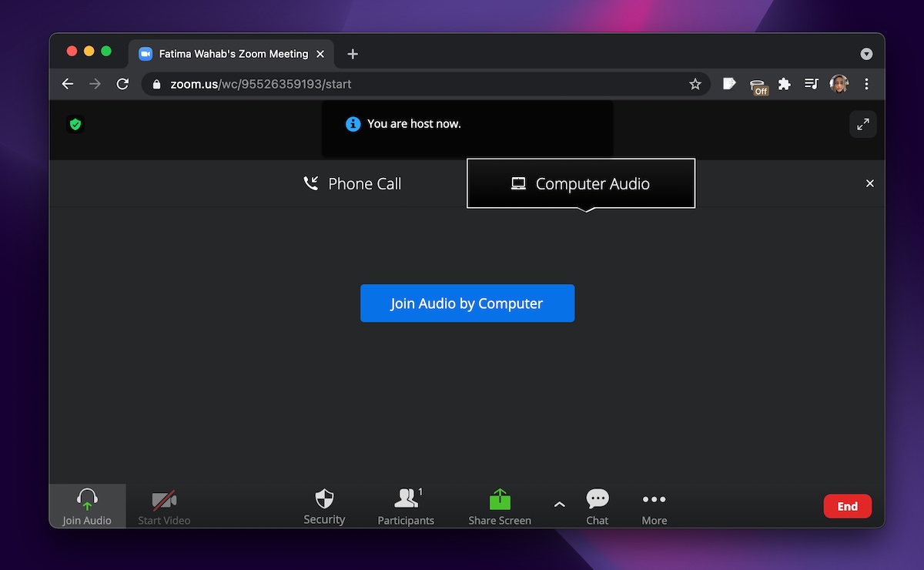The height and width of the screenshot is (570, 924).
Task: Open the tab search dropdown arrow
Action: tap(866, 54)
